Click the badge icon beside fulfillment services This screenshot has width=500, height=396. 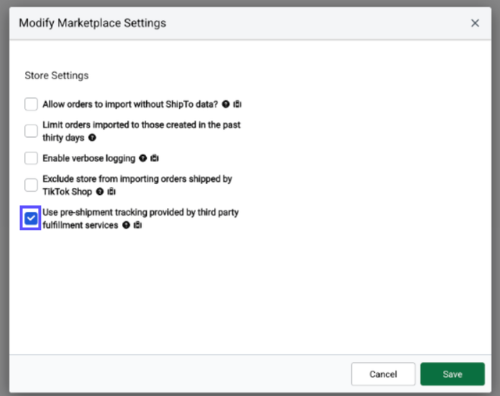[x=138, y=225]
